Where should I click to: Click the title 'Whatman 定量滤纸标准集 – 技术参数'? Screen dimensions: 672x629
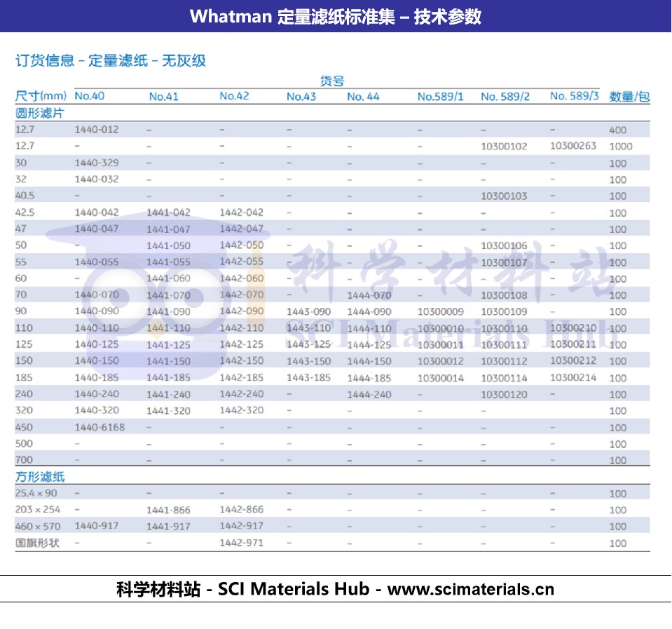click(336, 16)
